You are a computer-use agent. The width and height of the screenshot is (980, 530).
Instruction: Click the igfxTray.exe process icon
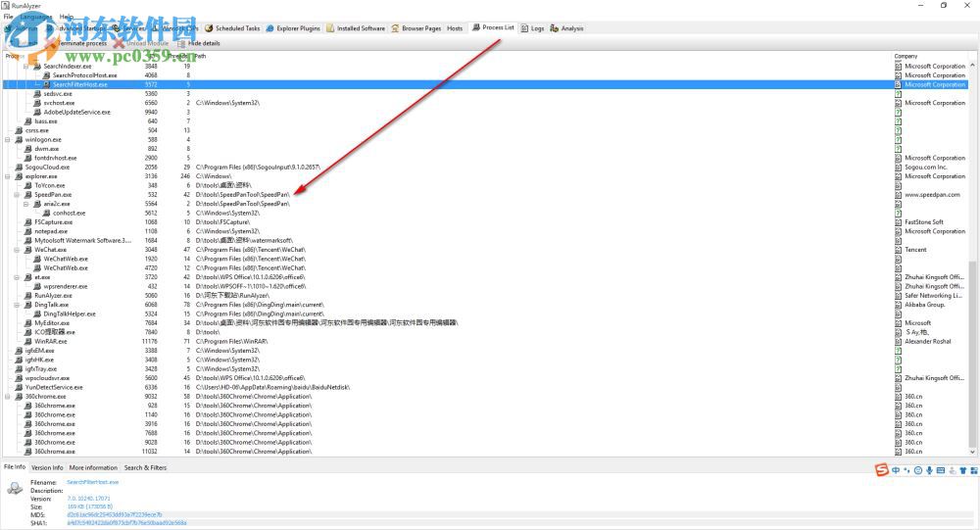pyautogui.click(x=19, y=368)
